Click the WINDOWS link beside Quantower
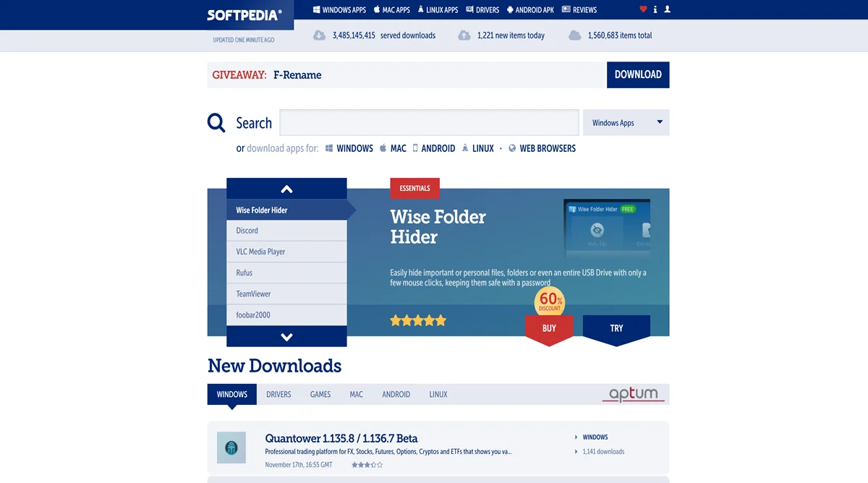The image size is (868, 483). click(595, 437)
